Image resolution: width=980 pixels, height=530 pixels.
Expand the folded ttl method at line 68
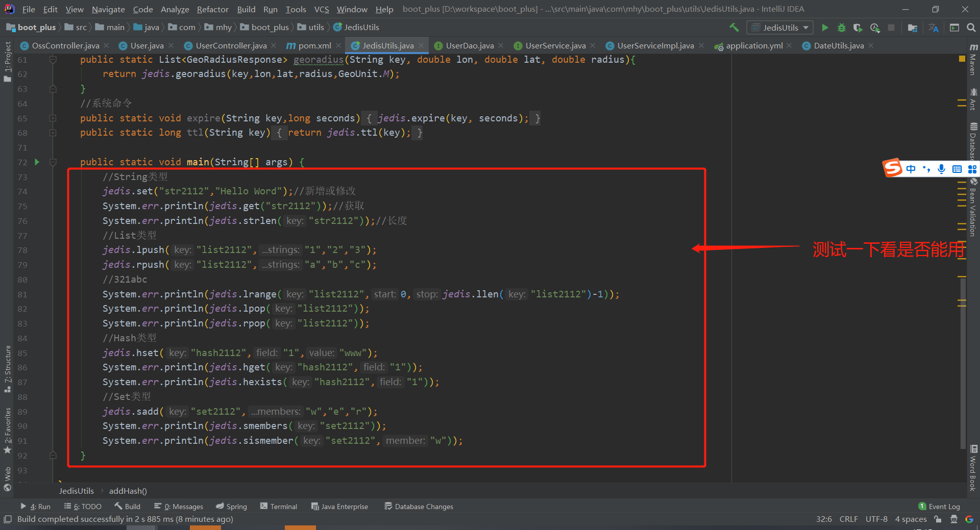(x=53, y=133)
